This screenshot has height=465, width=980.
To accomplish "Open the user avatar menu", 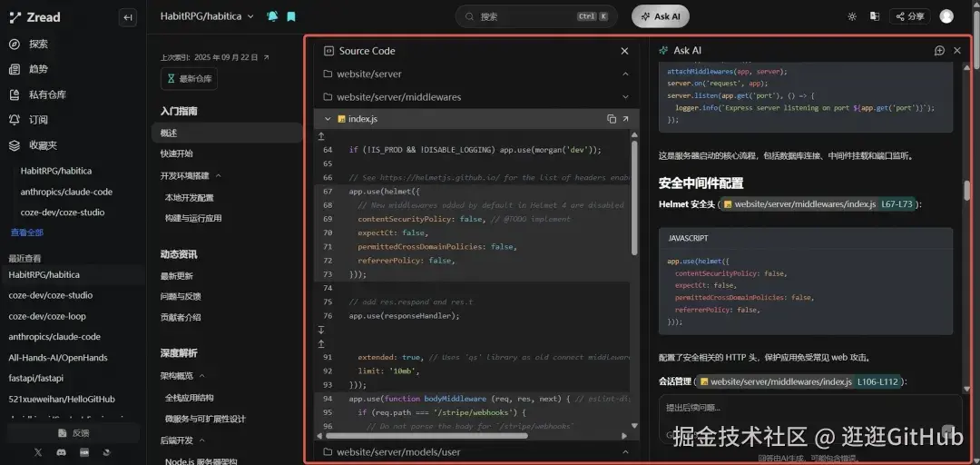I will tap(946, 17).
